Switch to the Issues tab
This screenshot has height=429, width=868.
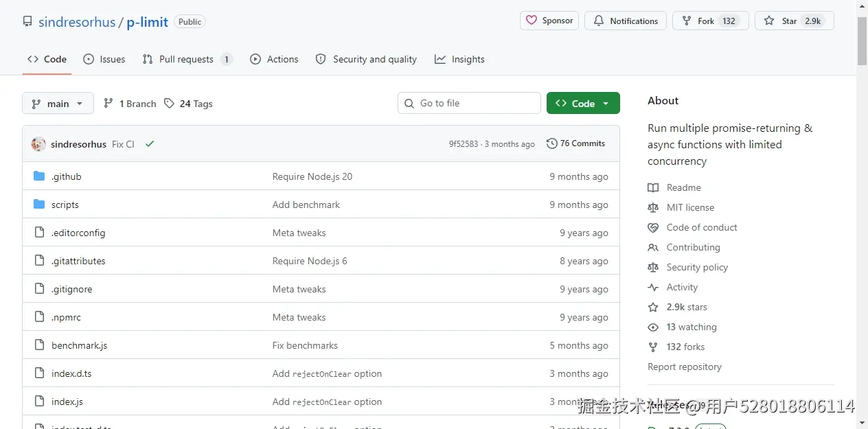coord(104,59)
